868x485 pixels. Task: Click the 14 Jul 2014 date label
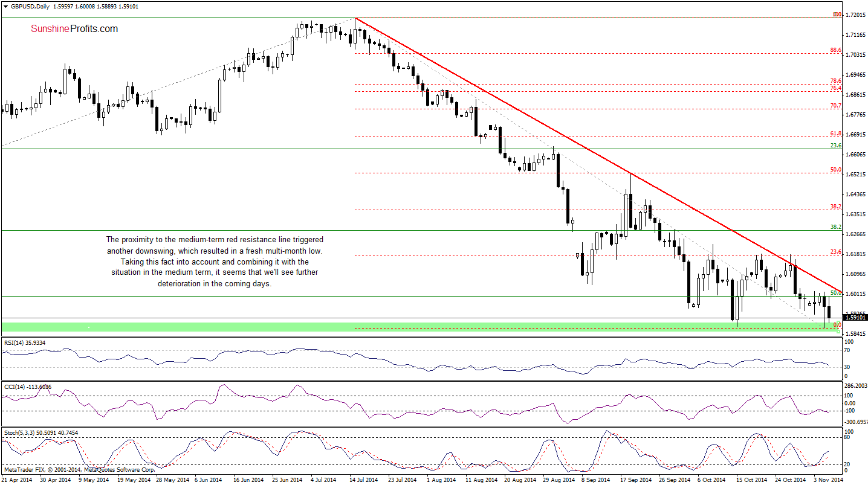point(363,480)
